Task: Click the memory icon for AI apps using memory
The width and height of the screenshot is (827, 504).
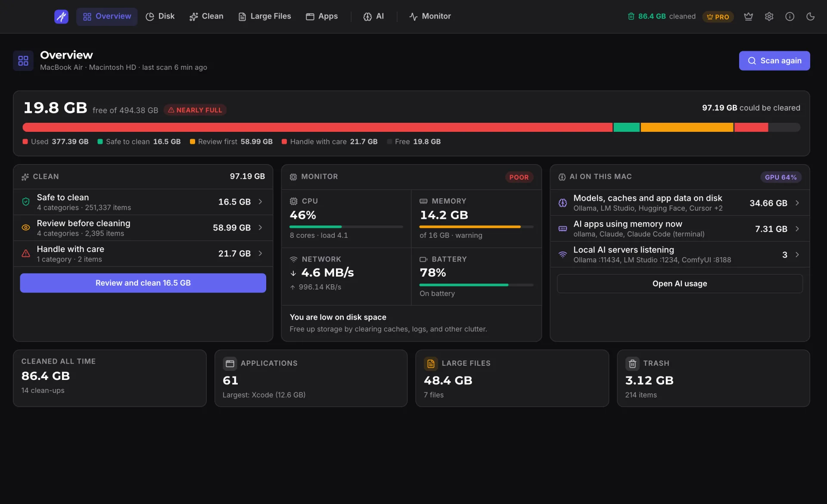Action: pyautogui.click(x=563, y=229)
